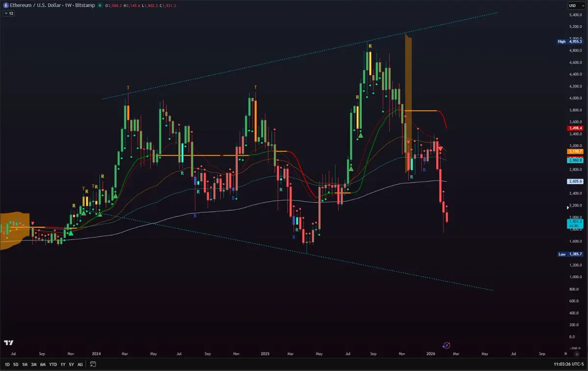
Task: Click the white 2,605.6 price label
Action: point(575,181)
